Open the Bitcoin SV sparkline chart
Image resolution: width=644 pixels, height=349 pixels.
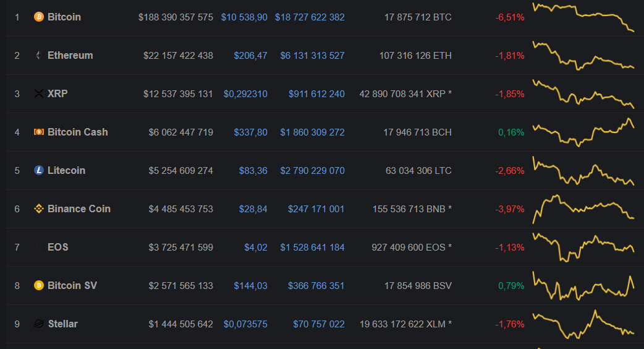point(583,287)
